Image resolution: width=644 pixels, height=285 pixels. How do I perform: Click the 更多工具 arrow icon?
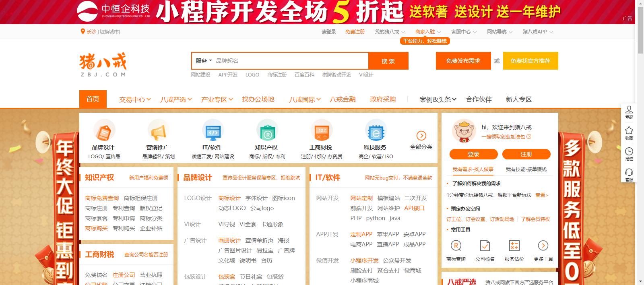543,246
